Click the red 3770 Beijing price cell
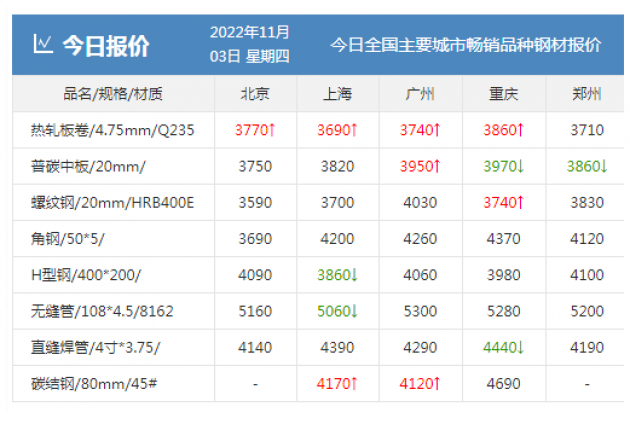The width and height of the screenshot is (630, 430). pyautogui.click(x=255, y=130)
